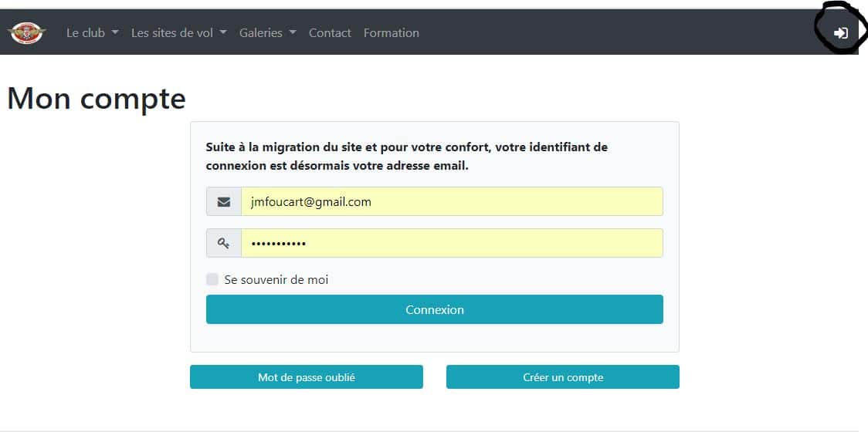Viewport: 868px width, 432px height.
Task: Click the caret arrow next to Galeries
Action: point(293,32)
